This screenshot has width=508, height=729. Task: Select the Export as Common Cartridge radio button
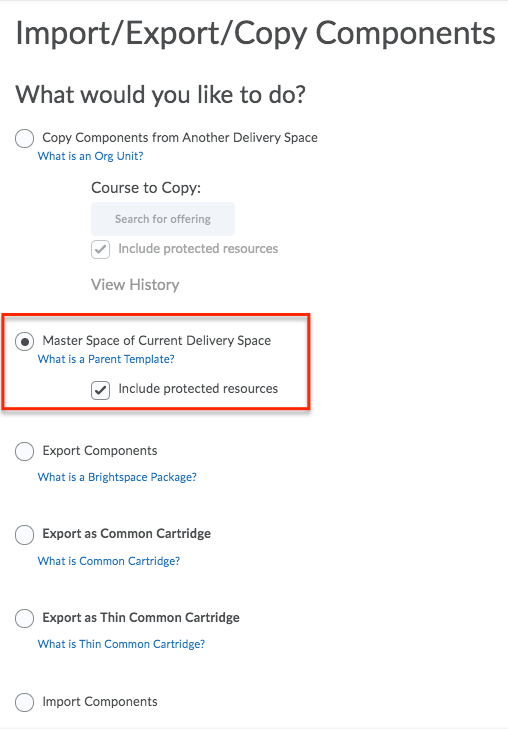pos(24,535)
